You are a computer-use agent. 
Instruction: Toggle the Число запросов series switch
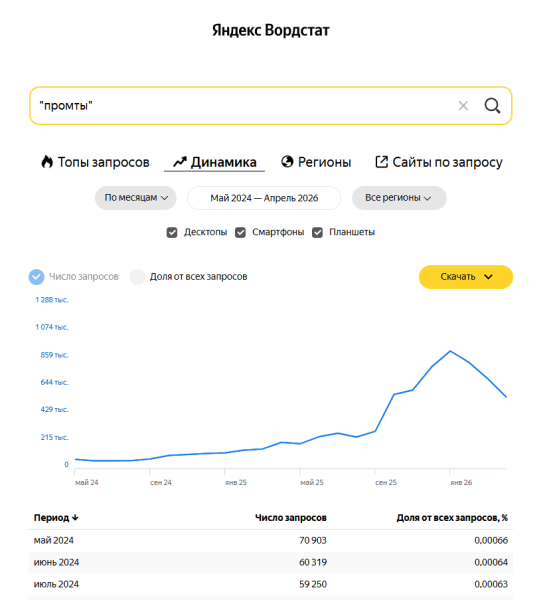(36, 277)
